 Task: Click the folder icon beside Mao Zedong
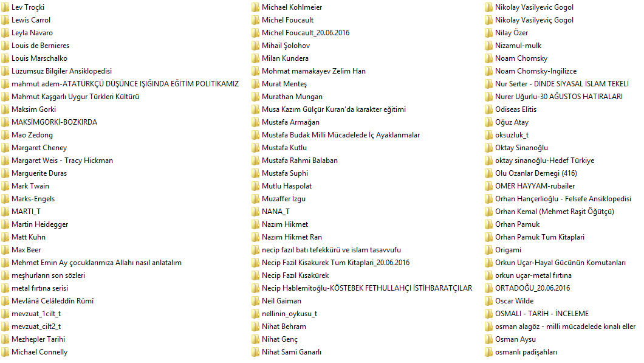click(x=5, y=135)
